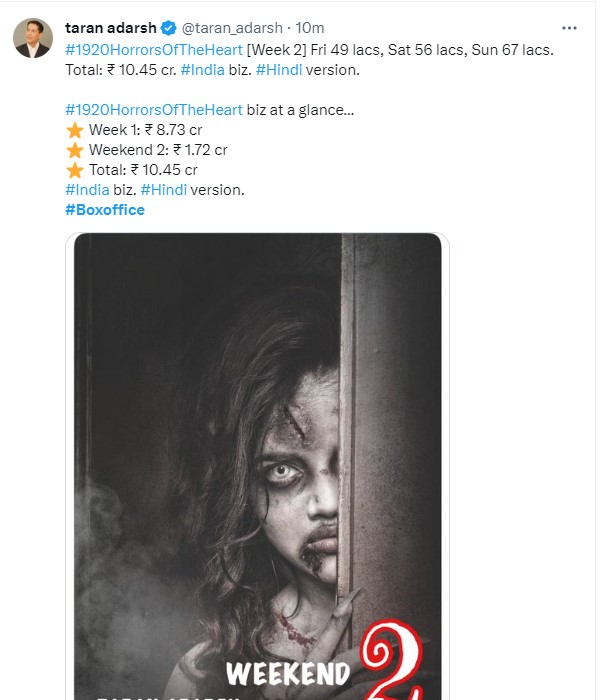This screenshot has width=601, height=700.
Task: Open the bold #Boxoffice hashtag
Action: click(x=105, y=210)
